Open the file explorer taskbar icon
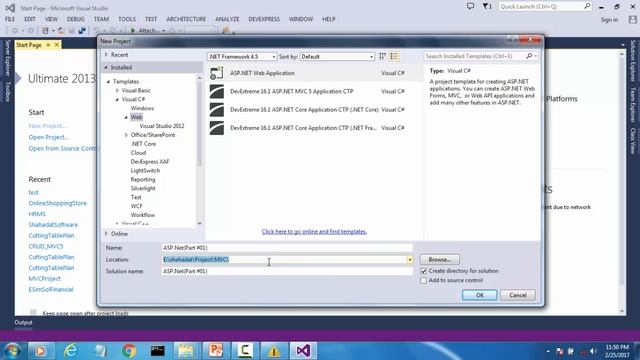640x360 pixels. [186, 351]
